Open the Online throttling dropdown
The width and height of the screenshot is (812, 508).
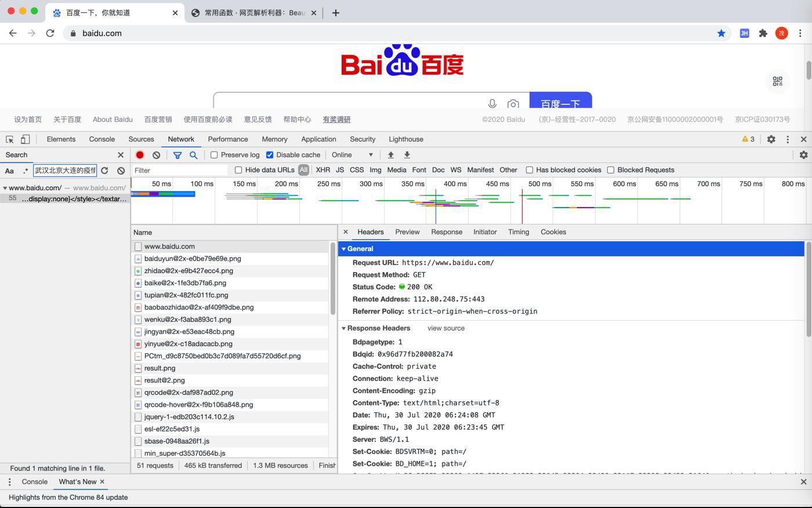click(x=353, y=155)
